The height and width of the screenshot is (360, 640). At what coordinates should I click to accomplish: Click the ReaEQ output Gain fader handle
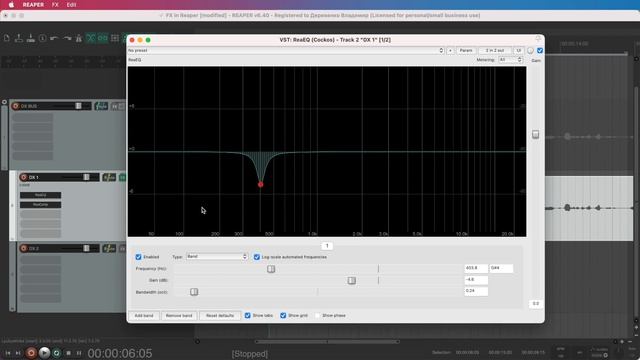pos(536,134)
